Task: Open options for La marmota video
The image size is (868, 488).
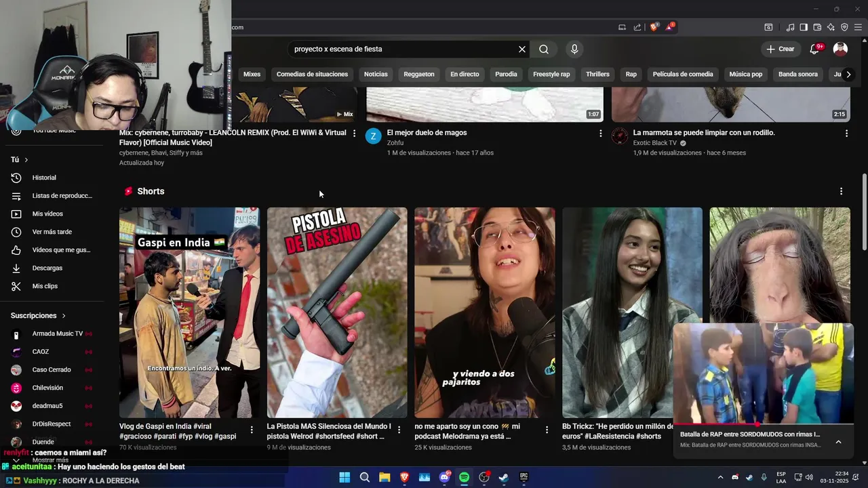Action: [x=846, y=134]
